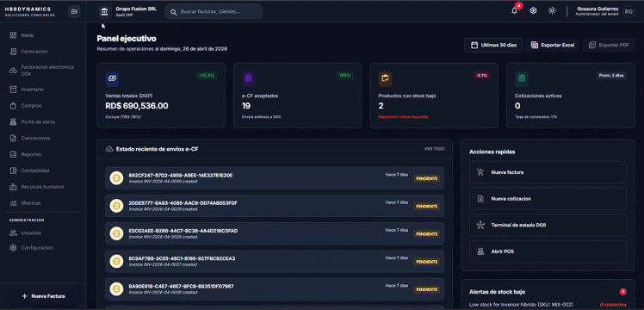Click the Reportes sidebar icon
This screenshot has height=310, width=644.
(13, 154)
